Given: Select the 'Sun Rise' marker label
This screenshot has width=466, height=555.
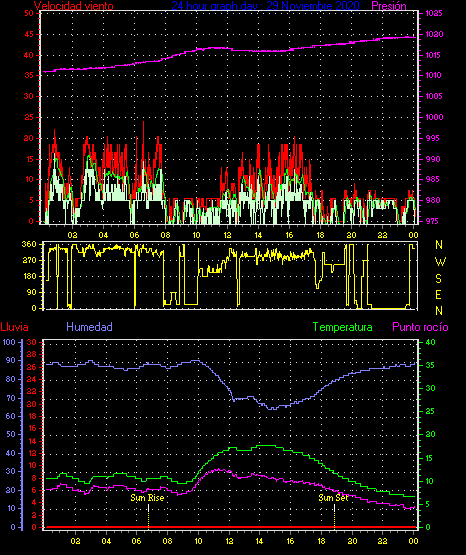Looking at the screenshot, I should point(147,498).
